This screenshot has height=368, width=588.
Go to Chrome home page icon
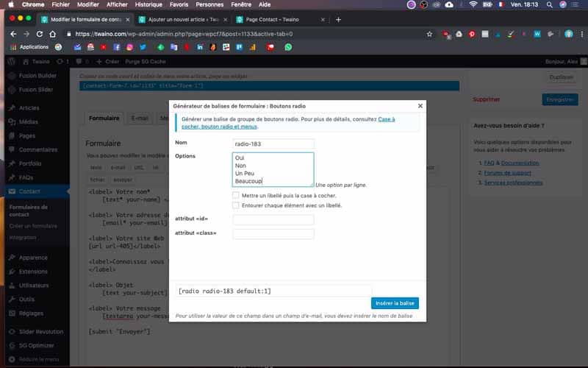click(x=52, y=34)
